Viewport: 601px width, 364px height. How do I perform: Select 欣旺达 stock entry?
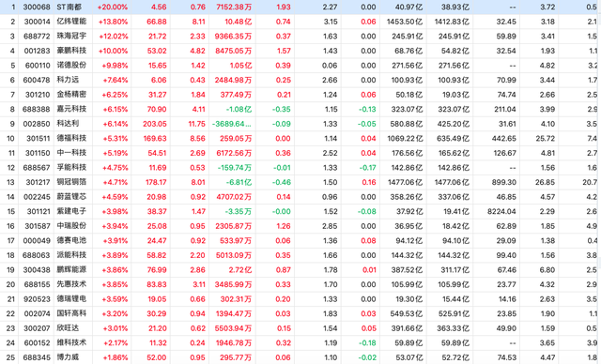coord(68,328)
